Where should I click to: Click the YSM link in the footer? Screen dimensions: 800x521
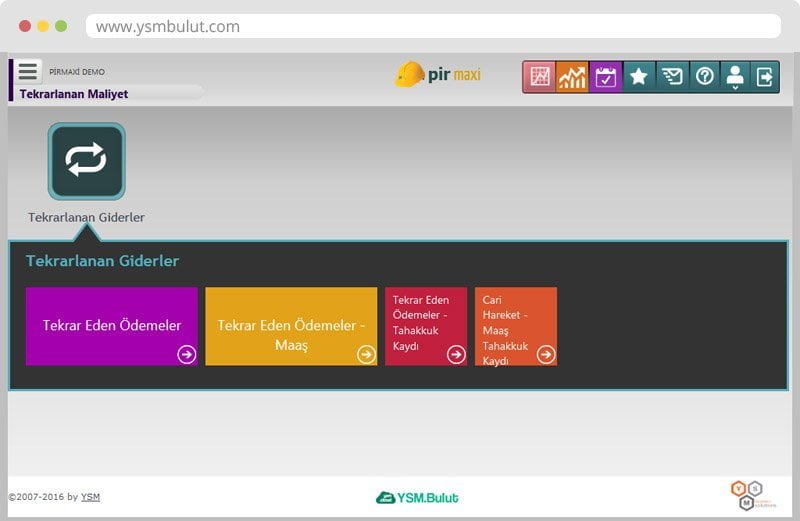[x=90, y=497]
